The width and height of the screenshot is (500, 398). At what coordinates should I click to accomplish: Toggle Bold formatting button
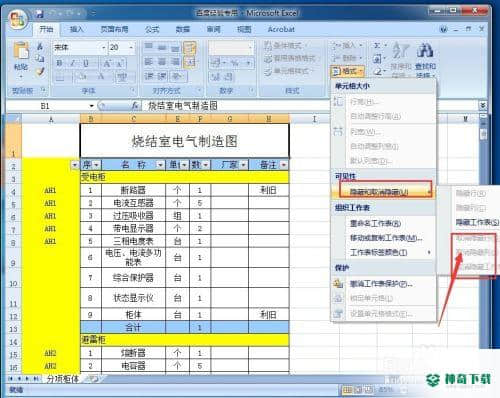59,63
